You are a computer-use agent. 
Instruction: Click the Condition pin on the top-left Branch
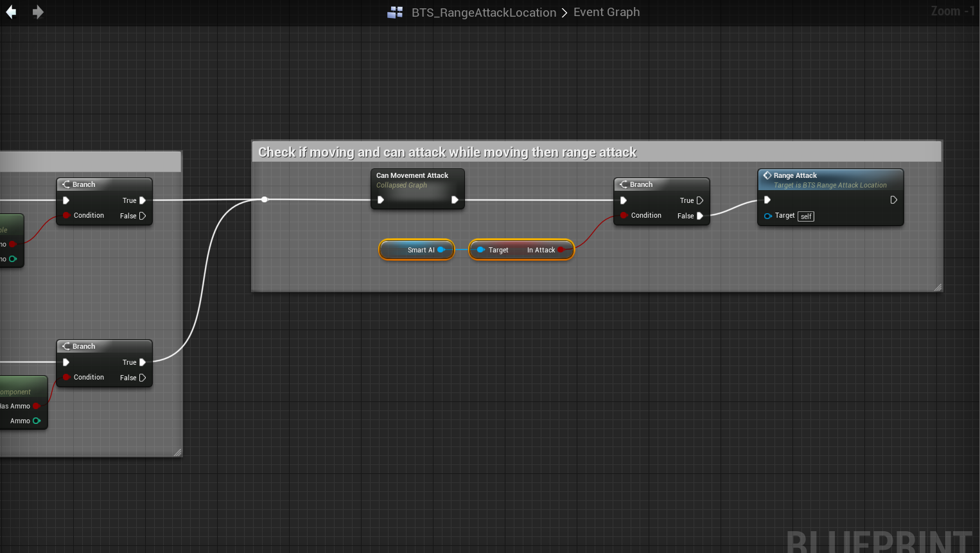[x=66, y=216]
